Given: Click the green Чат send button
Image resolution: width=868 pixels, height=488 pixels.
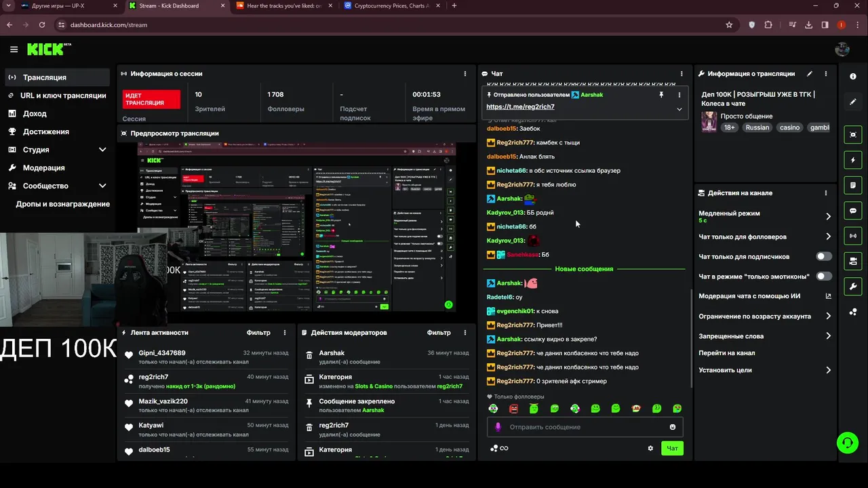Looking at the screenshot, I should [x=672, y=448].
